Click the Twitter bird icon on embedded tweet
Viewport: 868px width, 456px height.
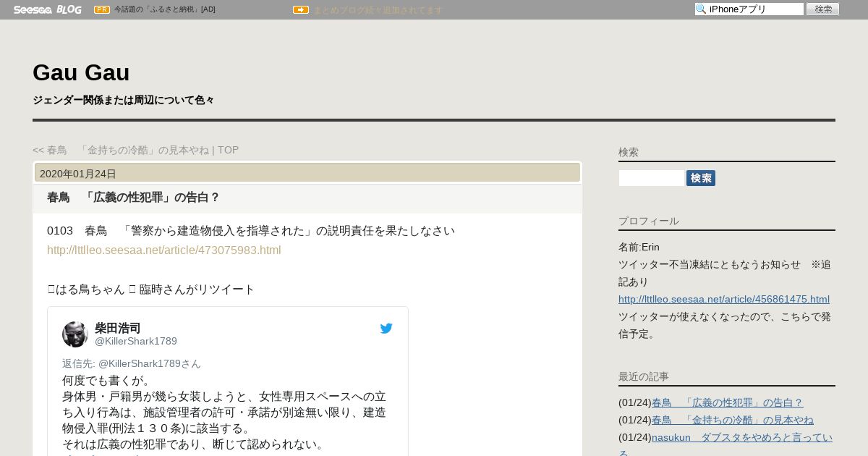click(x=386, y=329)
